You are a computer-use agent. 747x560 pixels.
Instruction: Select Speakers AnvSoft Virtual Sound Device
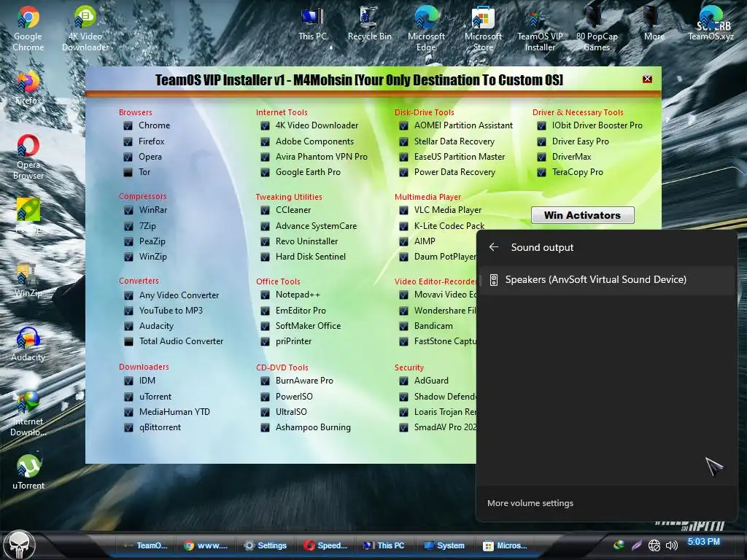click(606, 279)
